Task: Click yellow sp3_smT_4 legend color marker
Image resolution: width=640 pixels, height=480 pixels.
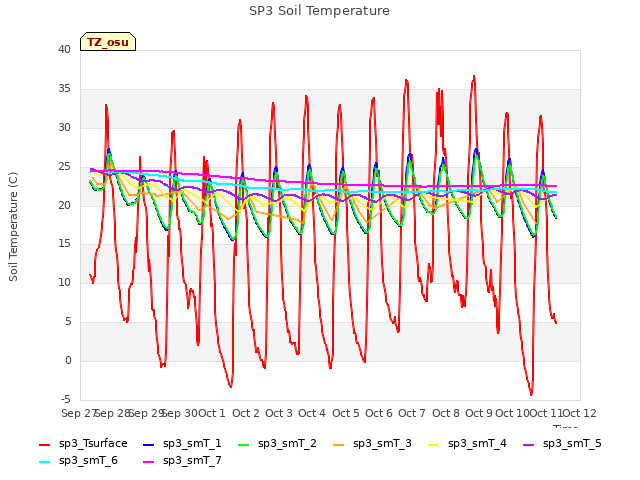Action: [x=433, y=444]
